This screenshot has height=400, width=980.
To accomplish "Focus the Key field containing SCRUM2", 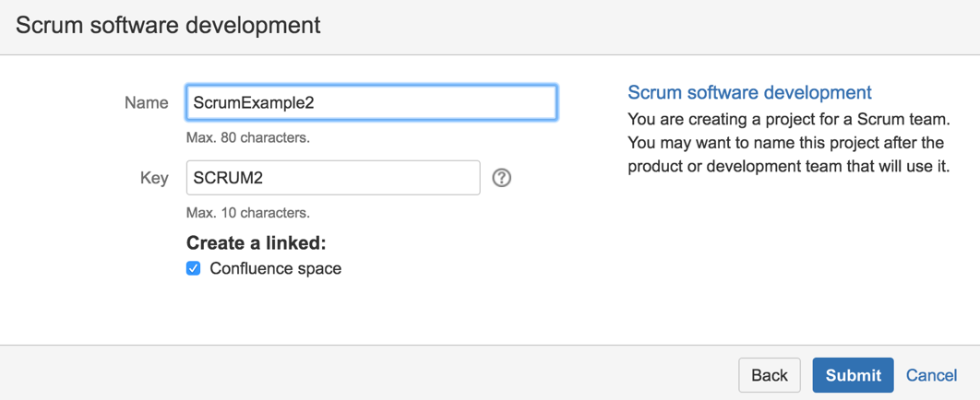I will [333, 178].
